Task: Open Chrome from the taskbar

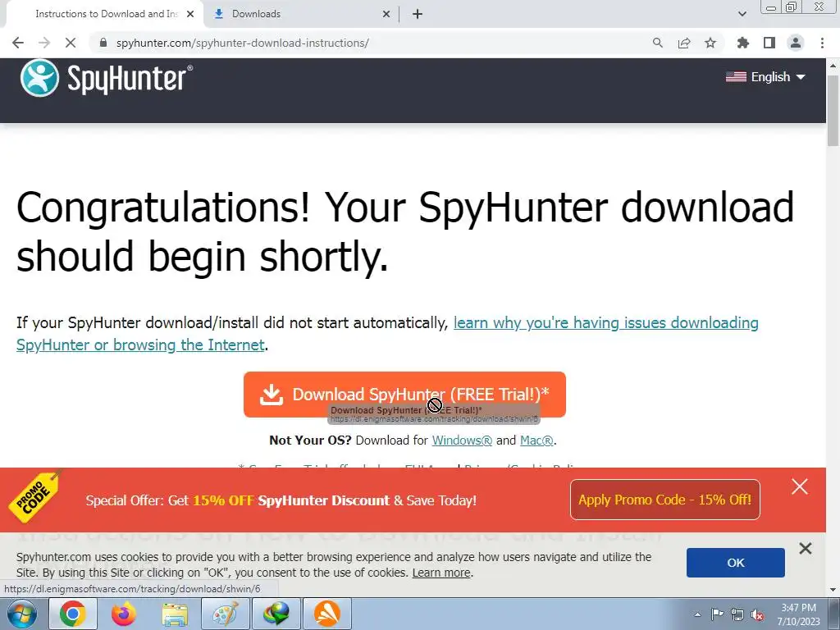Action: (73, 614)
